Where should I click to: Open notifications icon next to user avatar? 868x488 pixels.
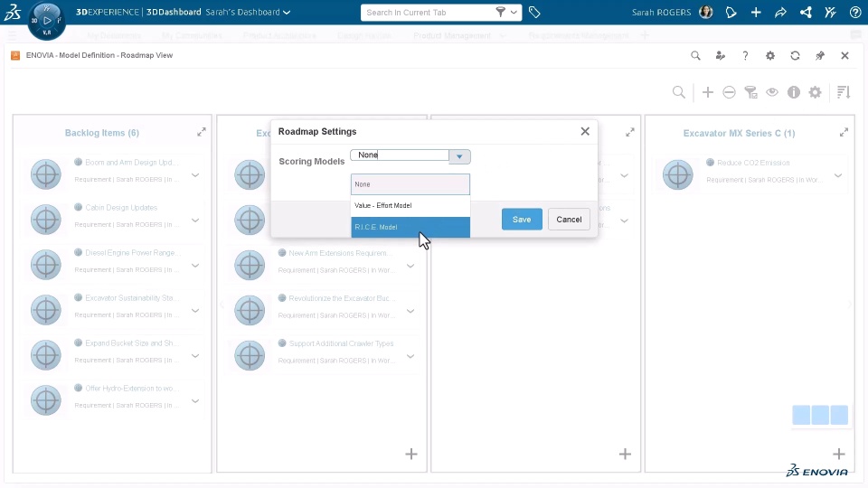tap(731, 12)
